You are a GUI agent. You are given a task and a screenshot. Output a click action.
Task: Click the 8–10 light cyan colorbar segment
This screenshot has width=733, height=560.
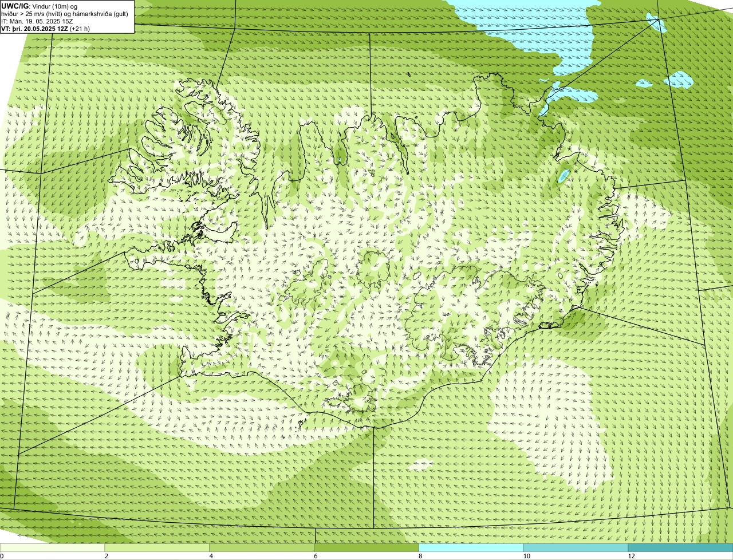tap(471, 547)
